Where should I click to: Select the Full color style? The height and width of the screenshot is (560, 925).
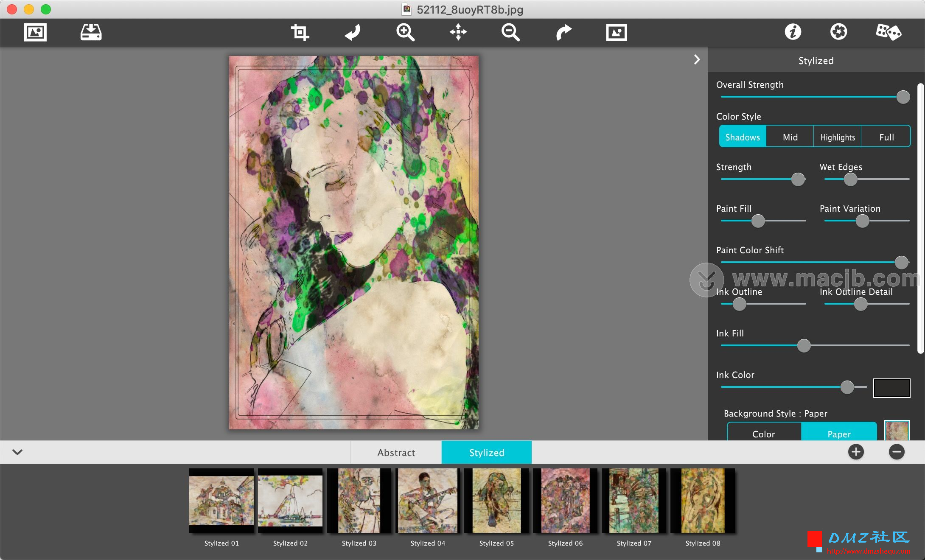point(886,137)
